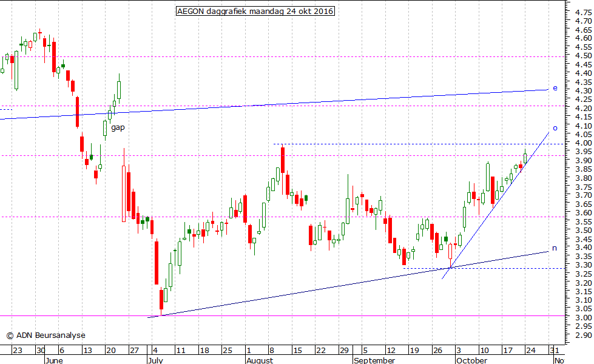Pick date label 8 on time axis

click(272, 351)
